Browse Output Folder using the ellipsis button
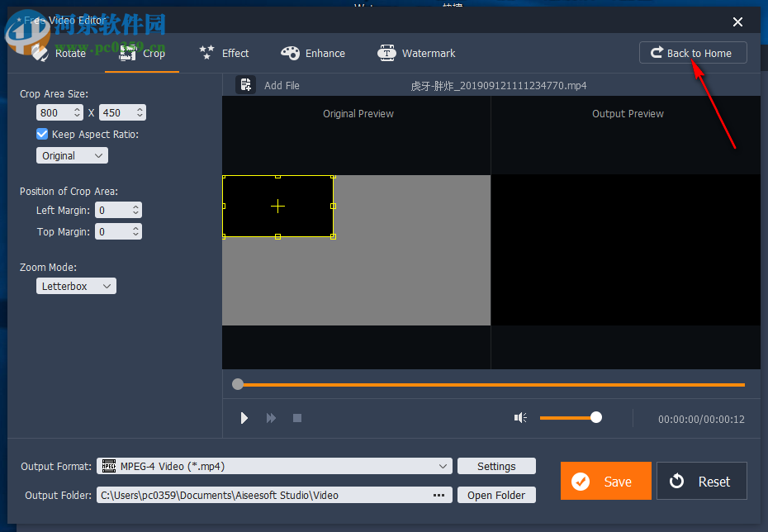The image size is (768, 532). [x=439, y=495]
